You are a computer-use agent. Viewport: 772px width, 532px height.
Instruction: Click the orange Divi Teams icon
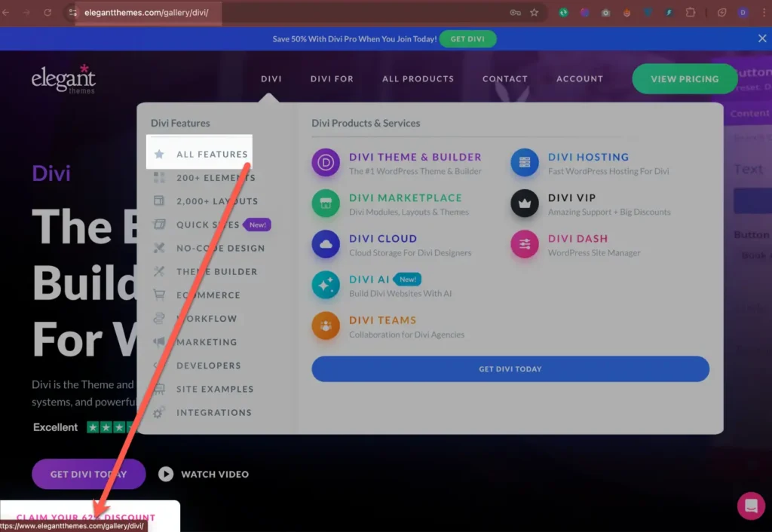326,326
